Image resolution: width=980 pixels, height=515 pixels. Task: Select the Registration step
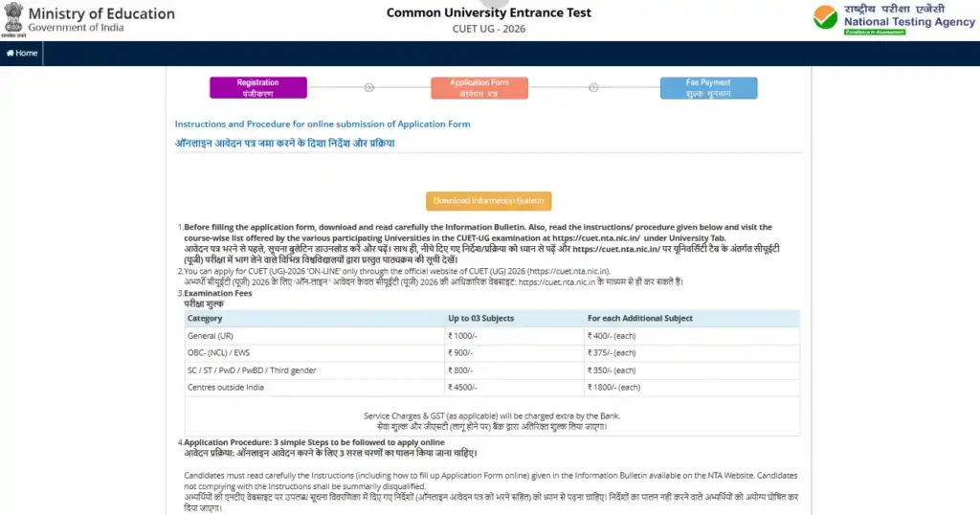pyautogui.click(x=257, y=88)
